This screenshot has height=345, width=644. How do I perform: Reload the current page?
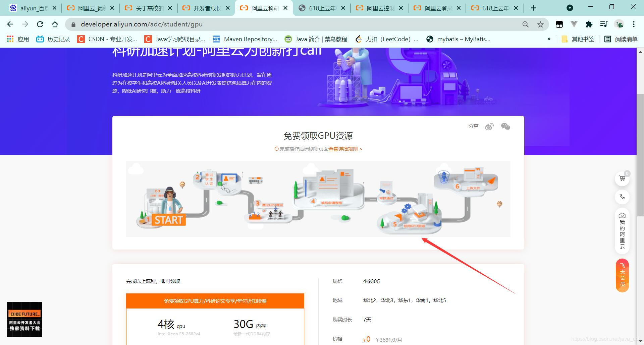40,24
